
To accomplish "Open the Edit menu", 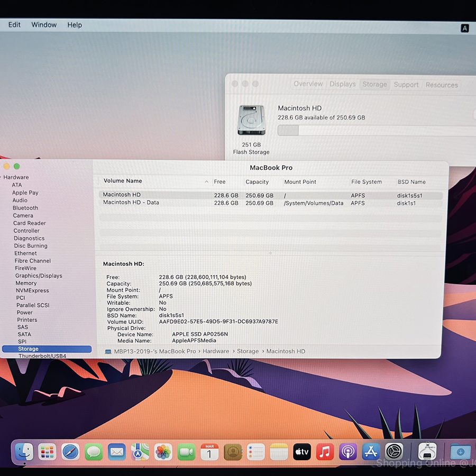I will [14, 24].
